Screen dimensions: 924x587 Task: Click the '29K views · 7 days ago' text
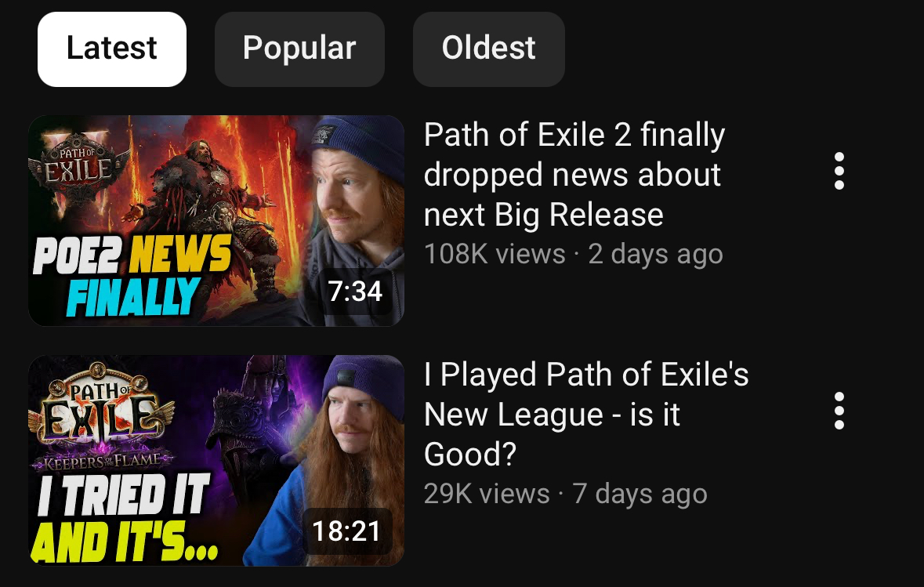click(x=566, y=494)
